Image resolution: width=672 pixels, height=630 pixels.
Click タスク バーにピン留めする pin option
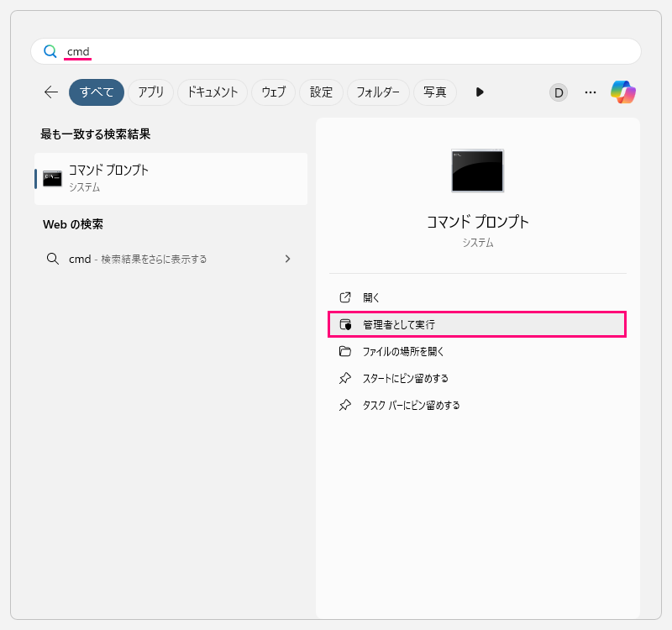[x=411, y=405]
